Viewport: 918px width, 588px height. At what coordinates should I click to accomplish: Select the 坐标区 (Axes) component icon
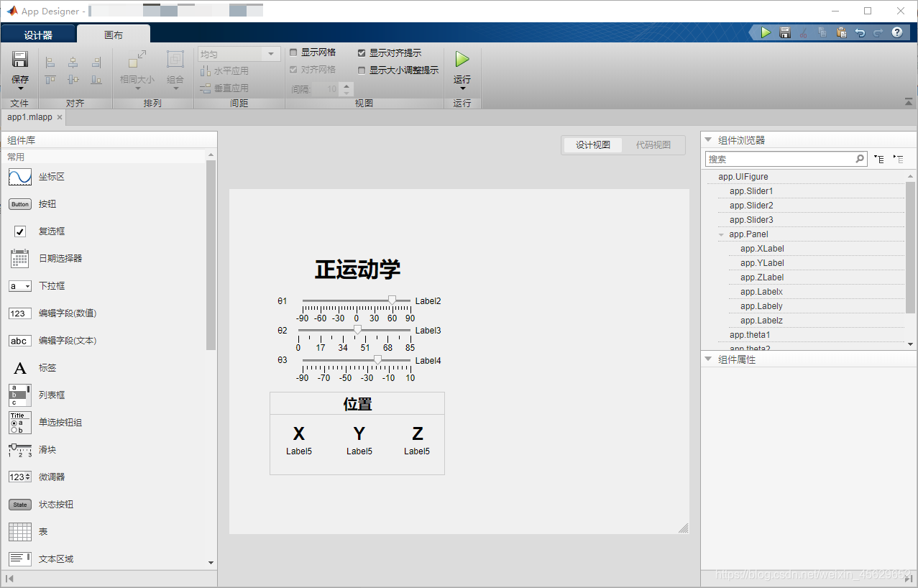(x=19, y=175)
